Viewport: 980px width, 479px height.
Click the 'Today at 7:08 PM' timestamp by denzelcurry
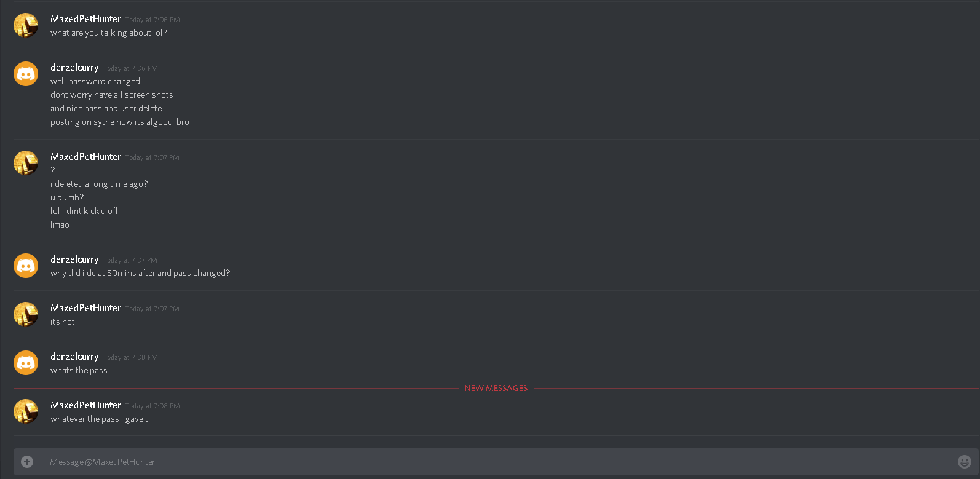point(130,357)
